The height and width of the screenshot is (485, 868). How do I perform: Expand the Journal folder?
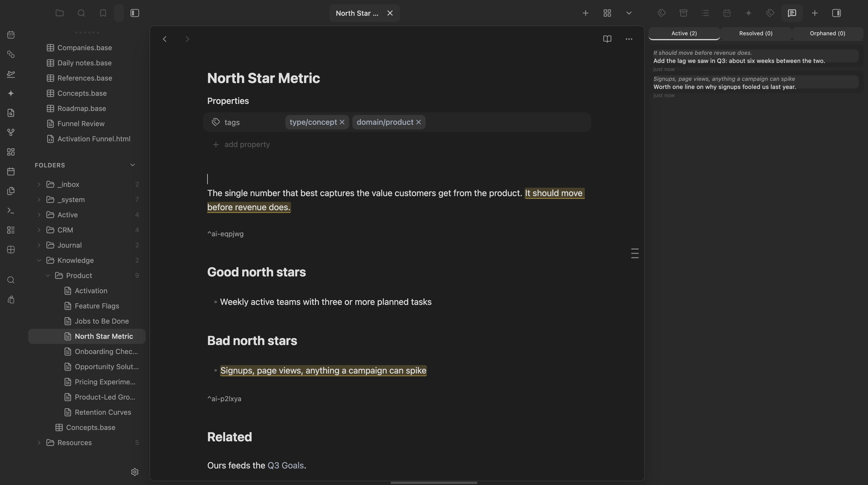coord(39,245)
